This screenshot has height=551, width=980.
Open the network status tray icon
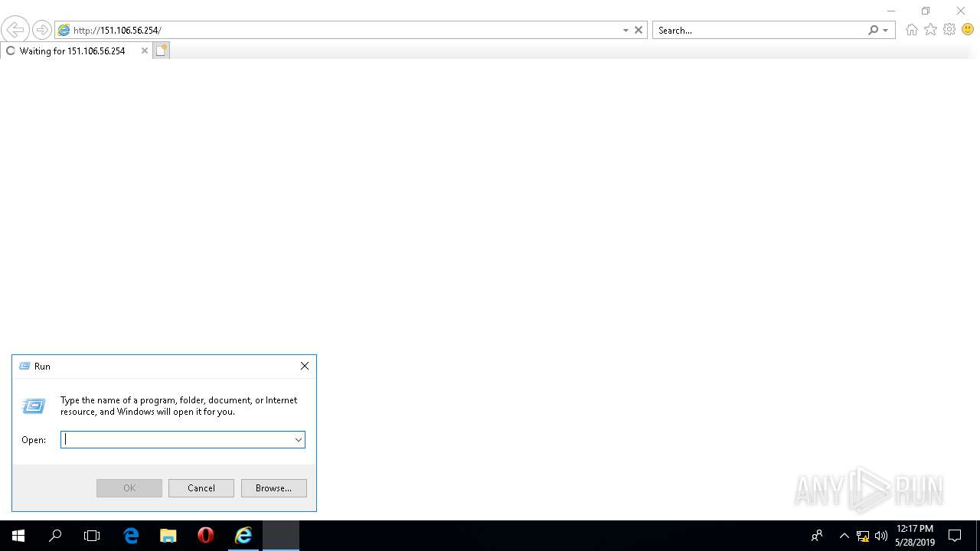[x=863, y=536]
